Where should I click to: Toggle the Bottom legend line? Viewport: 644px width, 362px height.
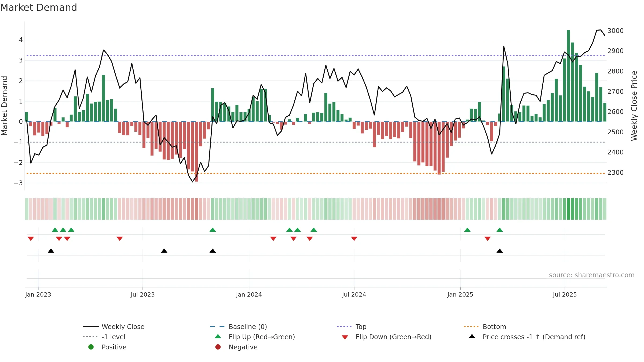[x=485, y=327]
